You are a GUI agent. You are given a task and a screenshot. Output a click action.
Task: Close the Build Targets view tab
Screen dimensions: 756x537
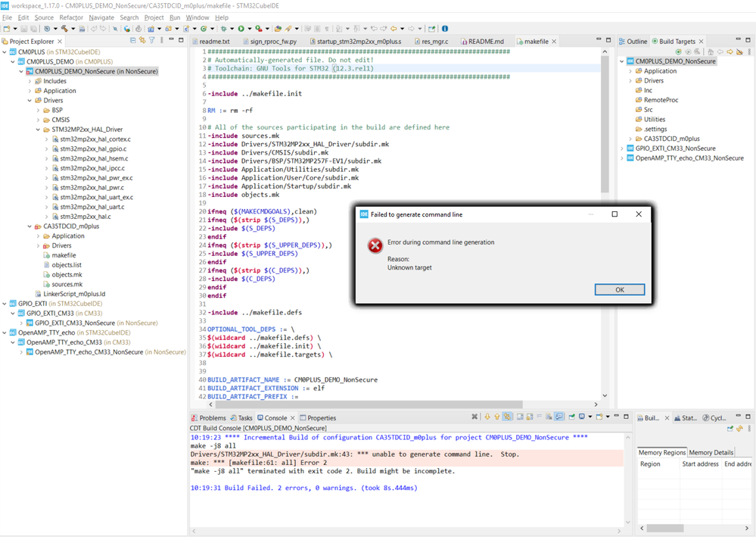tap(701, 42)
